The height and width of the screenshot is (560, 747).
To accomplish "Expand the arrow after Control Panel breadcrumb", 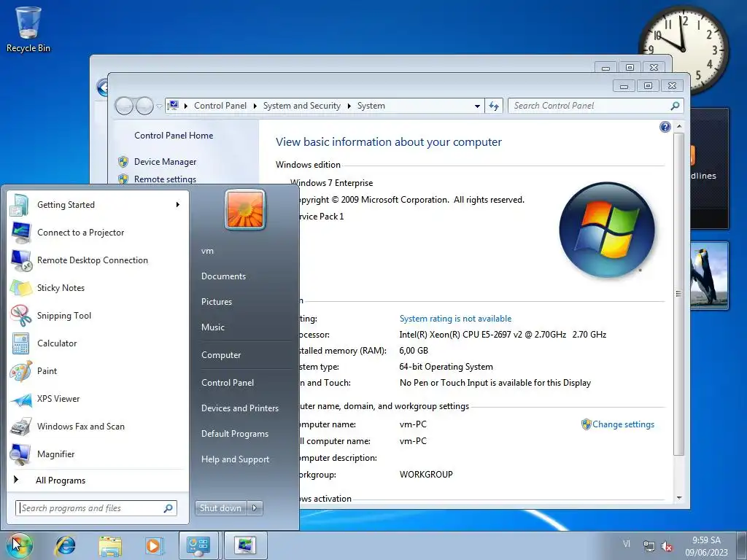I will pos(255,106).
